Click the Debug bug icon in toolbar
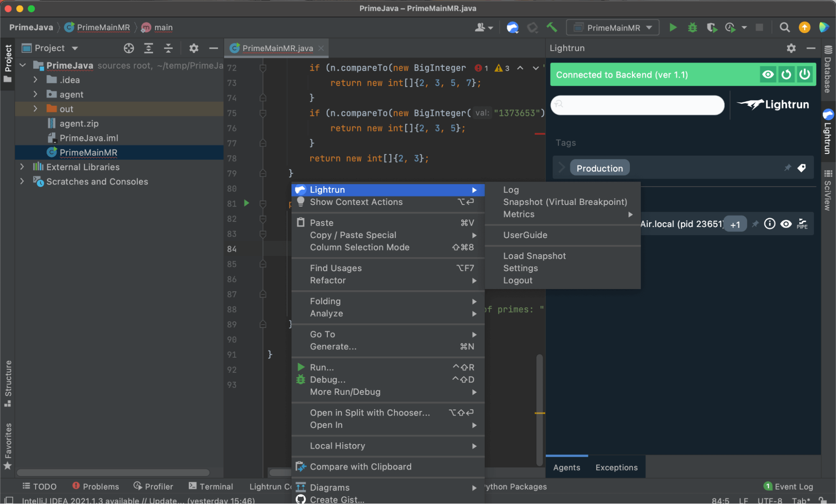 pos(692,28)
